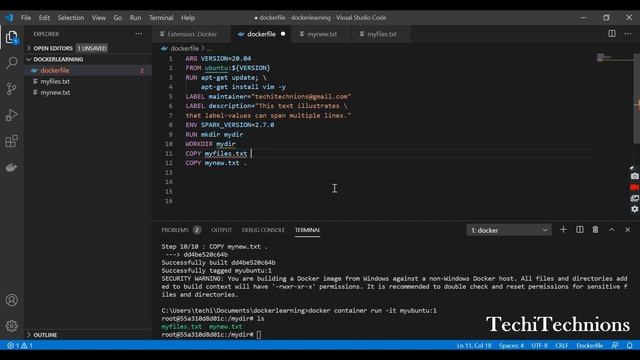Image resolution: width=640 pixels, height=360 pixels.
Task: Open the Output panel tab
Action: tap(222, 230)
